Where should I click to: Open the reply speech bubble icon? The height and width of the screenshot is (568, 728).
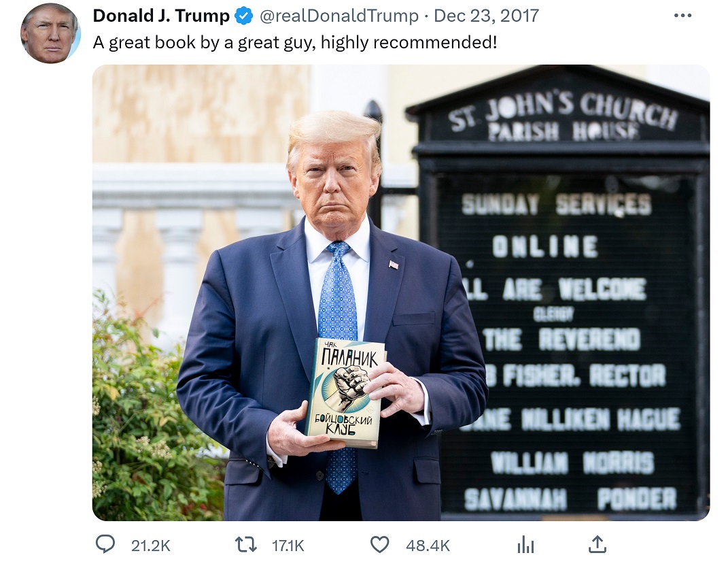(x=105, y=544)
